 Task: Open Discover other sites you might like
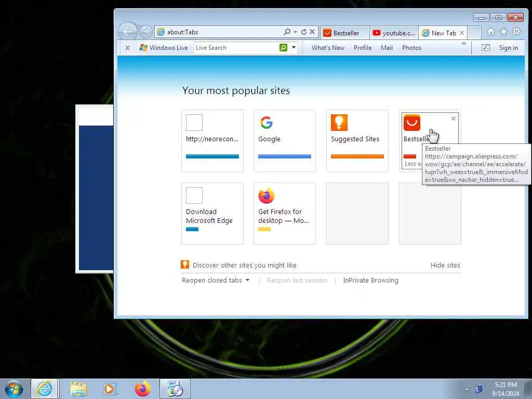[244, 265]
